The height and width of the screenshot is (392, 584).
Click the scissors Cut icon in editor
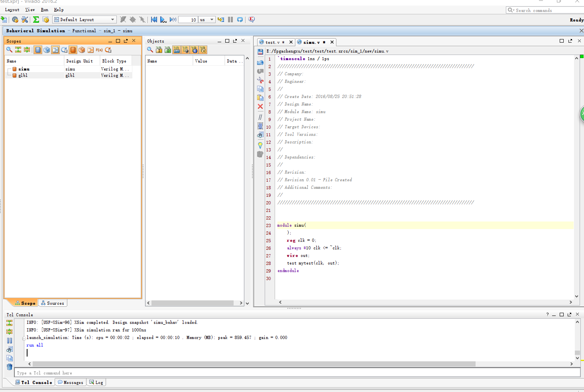260,80
